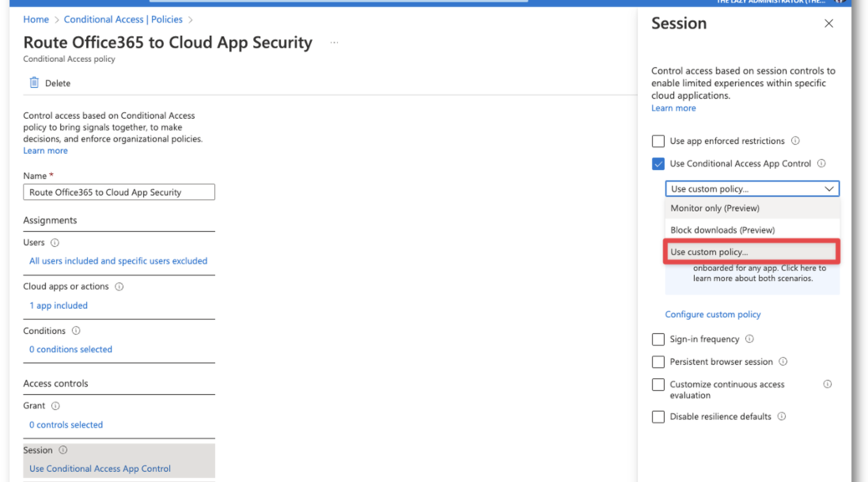The image size is (868, 482).
Task: Select Monitor only (Preview) option
Action: click(753, 208)
